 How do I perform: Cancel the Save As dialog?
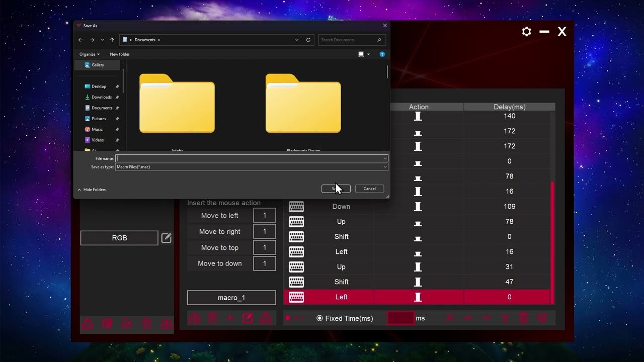click(369, 189)
